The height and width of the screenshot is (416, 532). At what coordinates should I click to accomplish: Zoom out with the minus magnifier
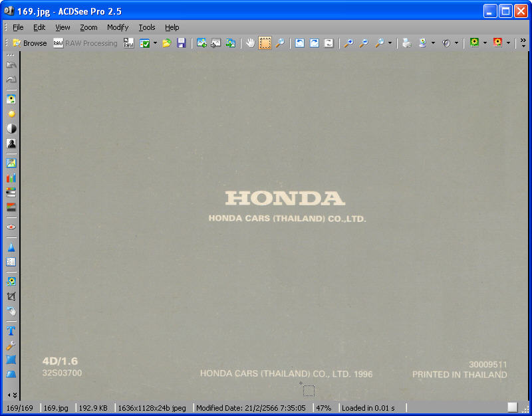(x=364, y=43)
